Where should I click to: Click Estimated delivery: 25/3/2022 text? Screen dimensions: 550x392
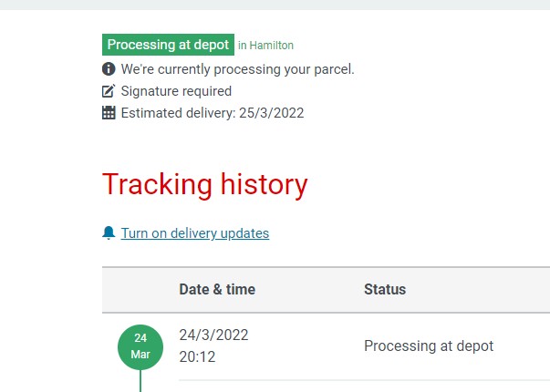tap(213, 113)
